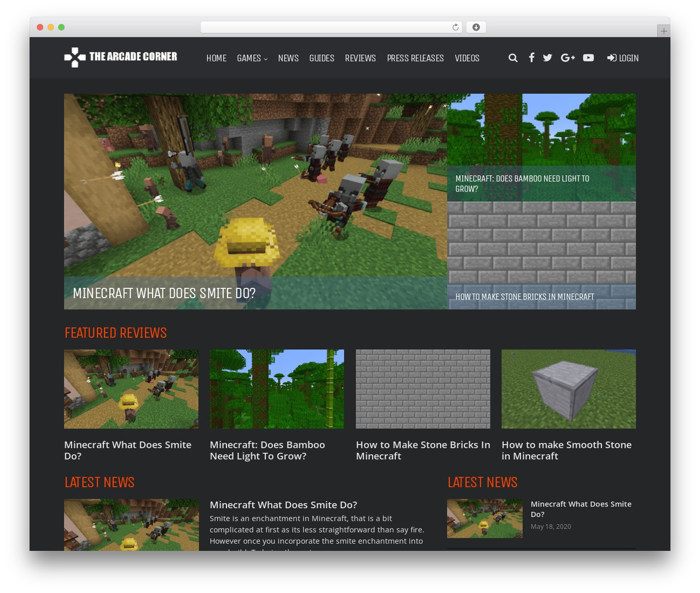
Task: Open sidebar link Minecraft What Does Smite Do?
Action: tap(581, 509)
